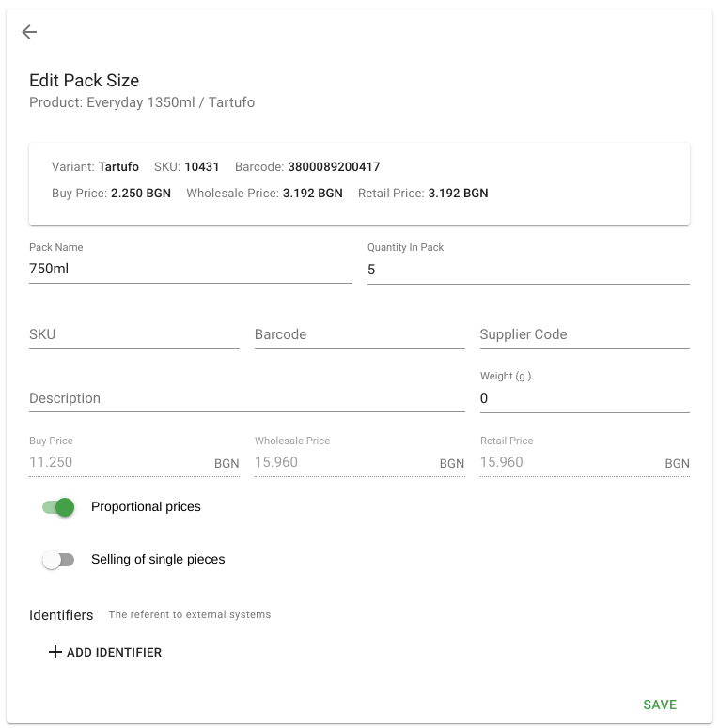
Task: Click summary Retail Price 3.192 BGN value
Action: click(458, 194)
